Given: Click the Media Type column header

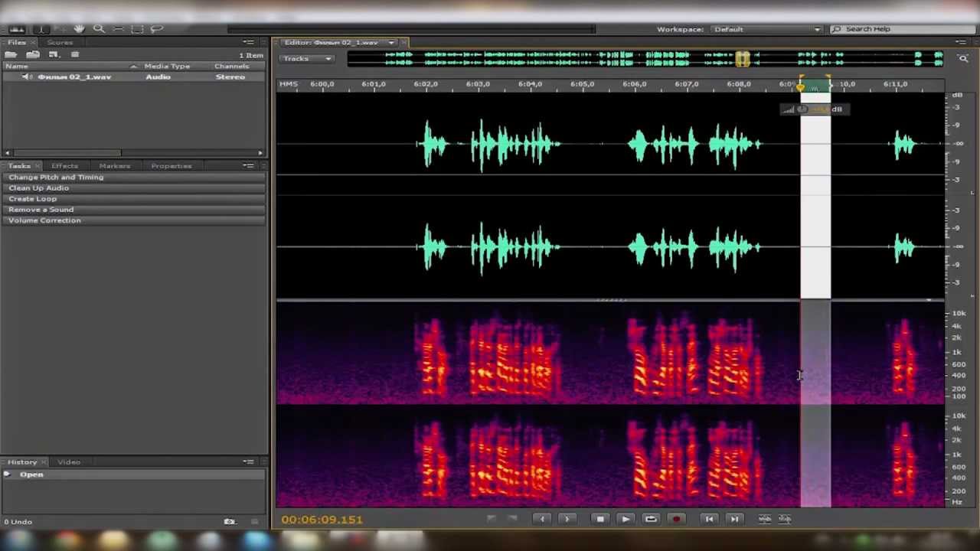Looking at the screenshot, I should tap(167, 67).
